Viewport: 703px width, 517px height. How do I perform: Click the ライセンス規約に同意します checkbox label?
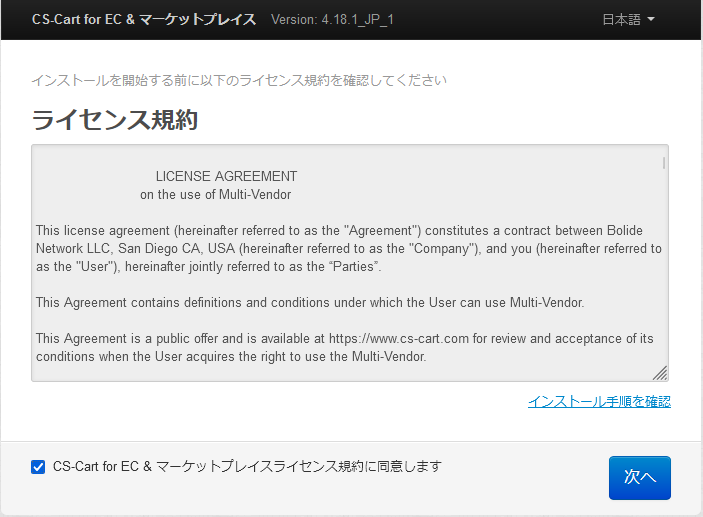[x=247, y=467]
